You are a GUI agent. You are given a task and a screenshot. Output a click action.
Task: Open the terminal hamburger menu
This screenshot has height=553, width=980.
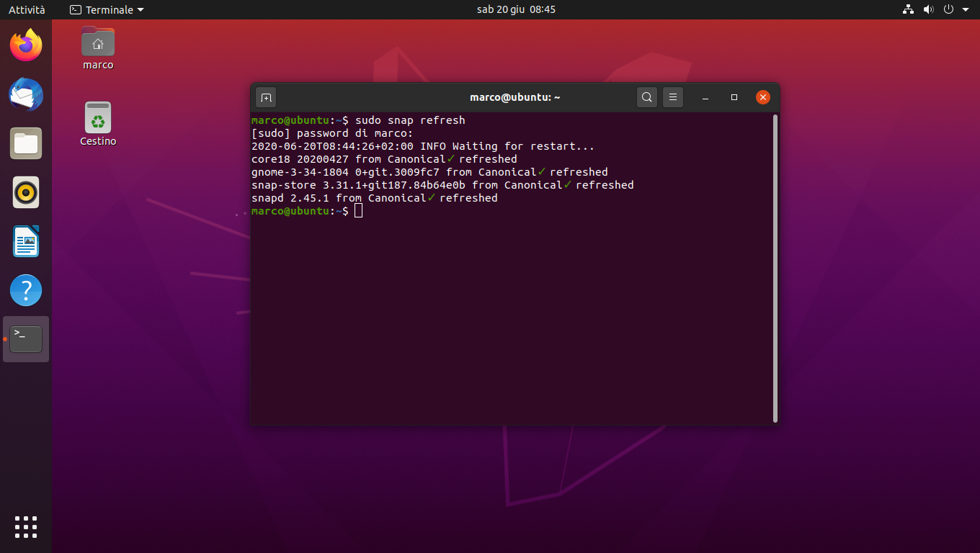point(672,97)
